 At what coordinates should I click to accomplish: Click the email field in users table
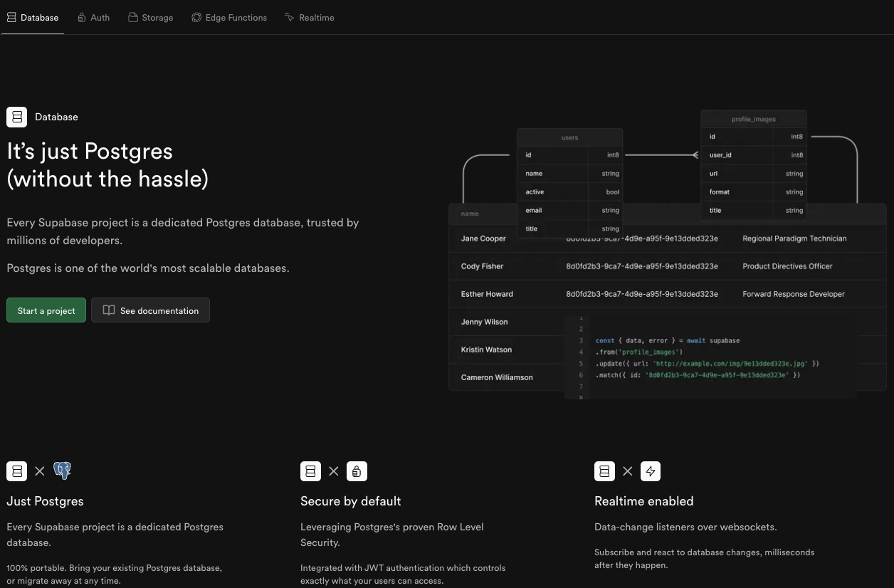[569, 210]
